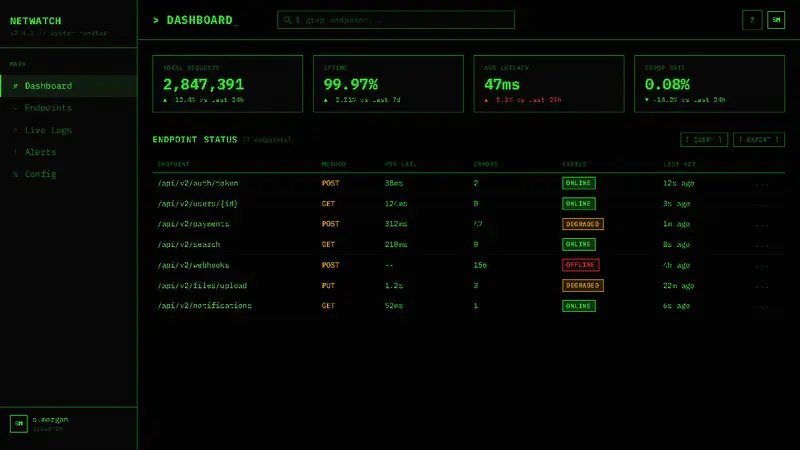The height and width of the screenshot is (450, 800).
Task: Sort by Endpoint column header
Action: 173,164
